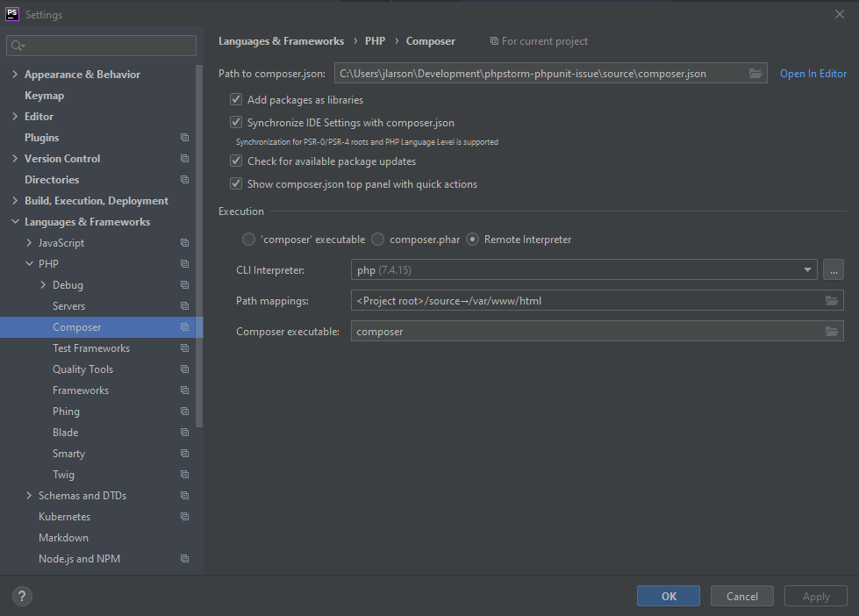Screen dimensions: 859x616
Task: Click the Path to composer.json text field
Action: (550, 74)
